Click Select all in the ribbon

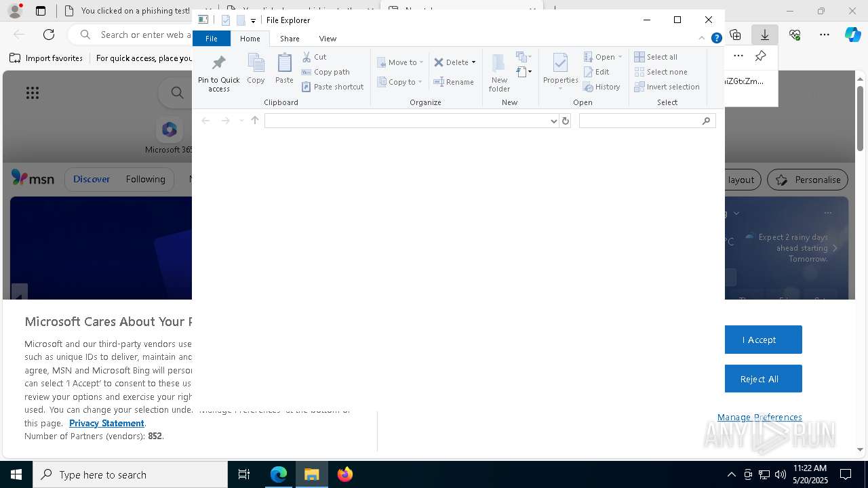point(656,57)
